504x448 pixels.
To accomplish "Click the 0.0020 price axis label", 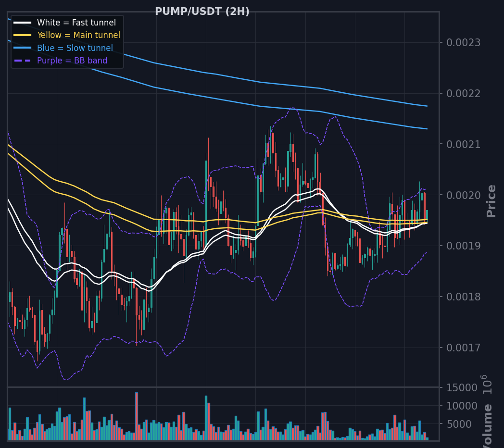I will tap(463, 195).
